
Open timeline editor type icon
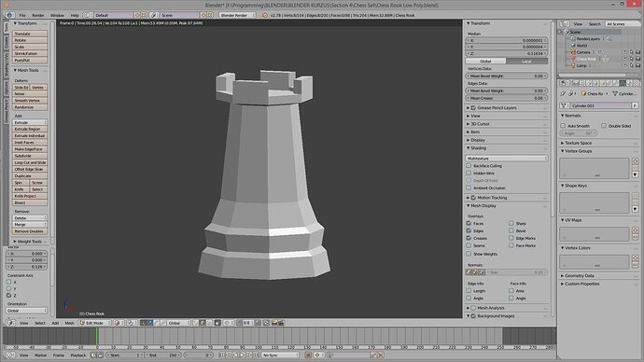pyautogui.click(x=10, y=355)
